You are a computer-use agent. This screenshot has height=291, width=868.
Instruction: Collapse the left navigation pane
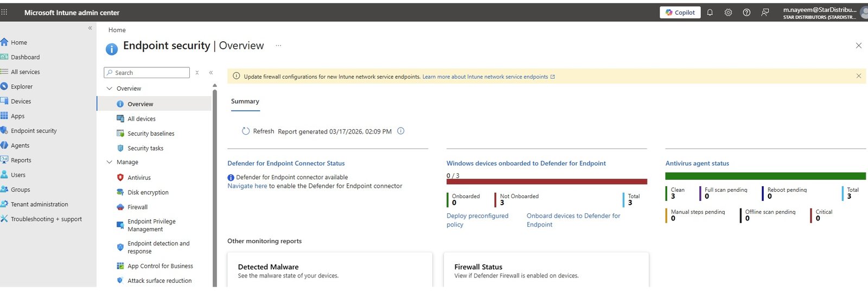click(x=90, y=28)
